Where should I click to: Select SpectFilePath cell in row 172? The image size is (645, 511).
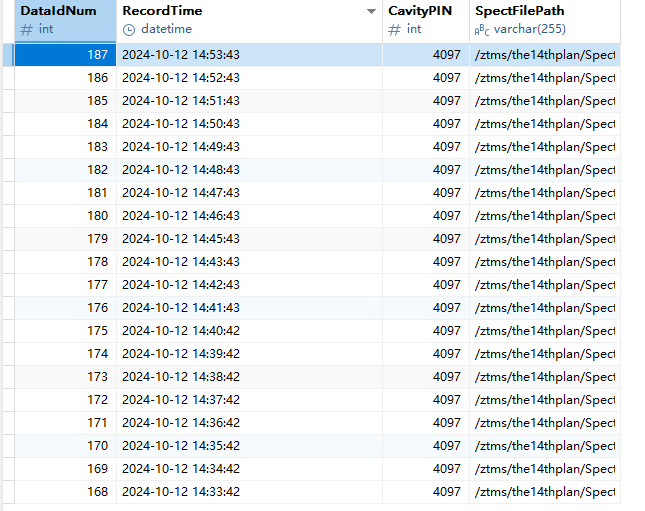point(544,400)
